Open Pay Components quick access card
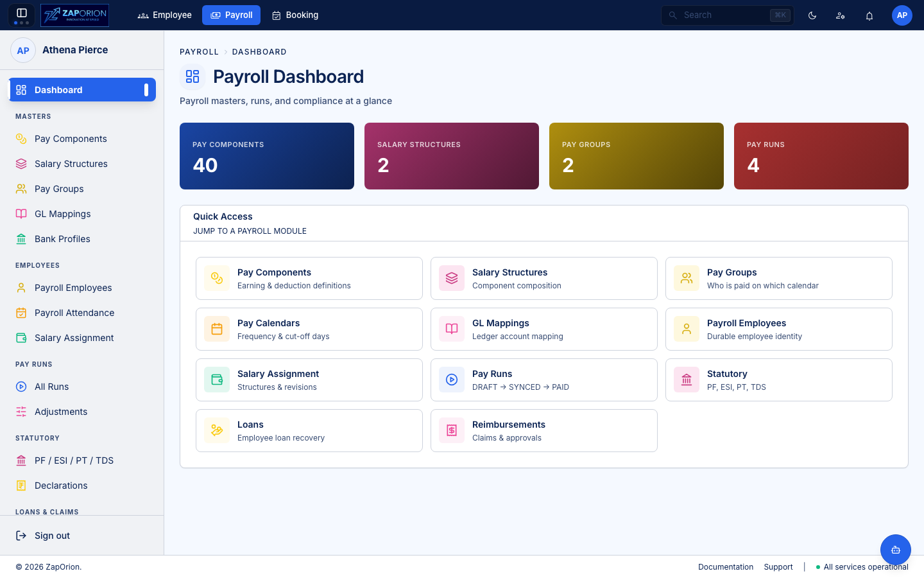Image resolution: width=924 pixels, height=578 pixels. point(309,278)
